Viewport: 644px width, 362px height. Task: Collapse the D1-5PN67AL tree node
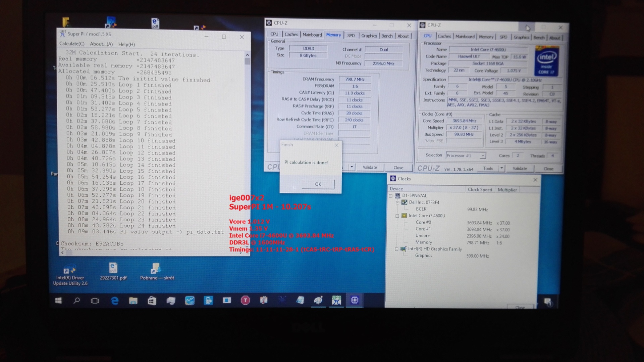(391, 195)
